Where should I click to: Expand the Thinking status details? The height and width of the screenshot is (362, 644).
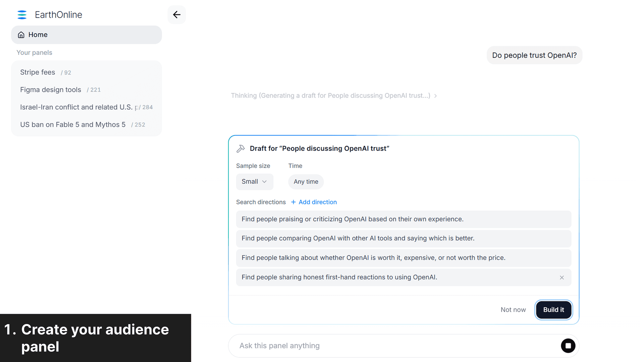[x=334, y=96]
